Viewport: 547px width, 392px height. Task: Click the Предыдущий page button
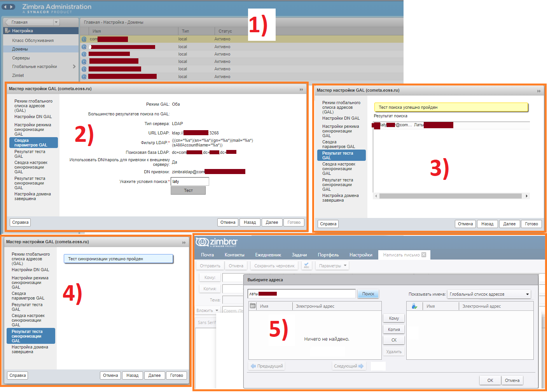click(x=267, y=366)
